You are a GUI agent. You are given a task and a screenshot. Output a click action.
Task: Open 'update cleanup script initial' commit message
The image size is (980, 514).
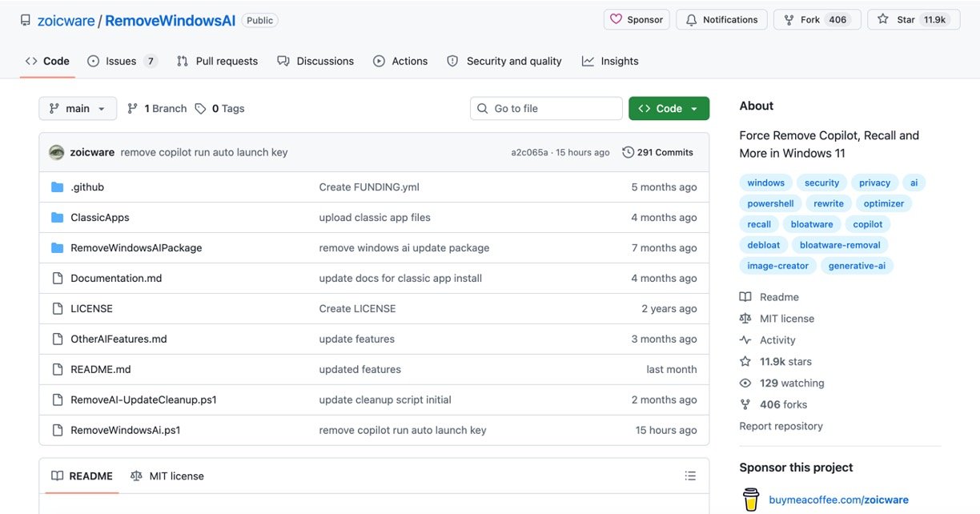pos(385,400)
